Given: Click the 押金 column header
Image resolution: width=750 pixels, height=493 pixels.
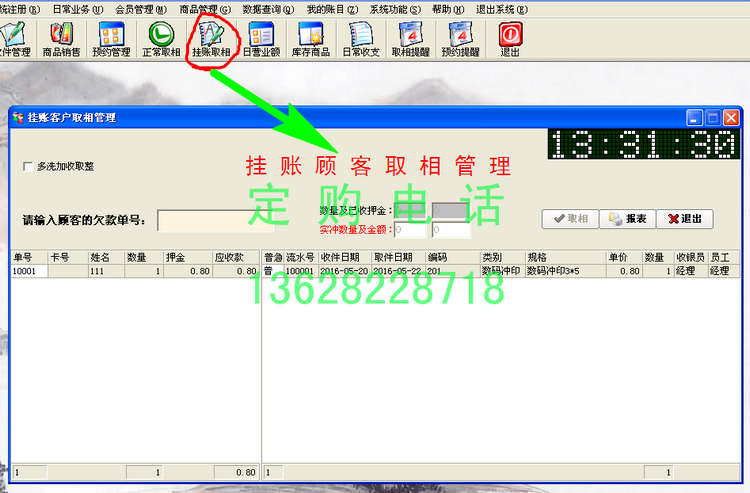Looking at the screenshot, I should [188, 257].
